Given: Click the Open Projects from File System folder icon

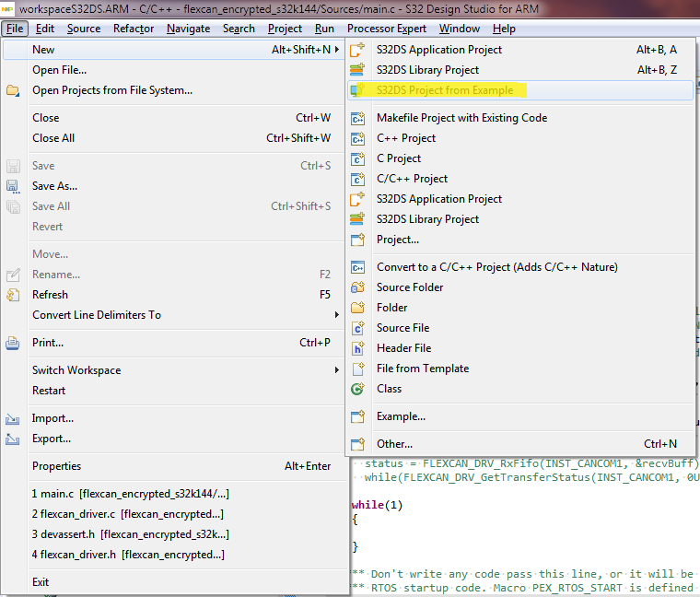Looking at the screenshot, I should (x=13, y=90).
